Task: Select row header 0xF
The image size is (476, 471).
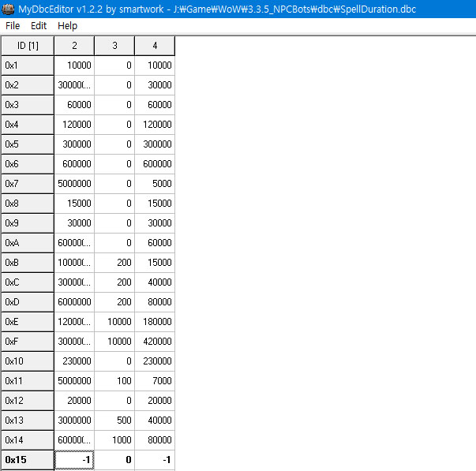Action: click(x=28, y=342)
